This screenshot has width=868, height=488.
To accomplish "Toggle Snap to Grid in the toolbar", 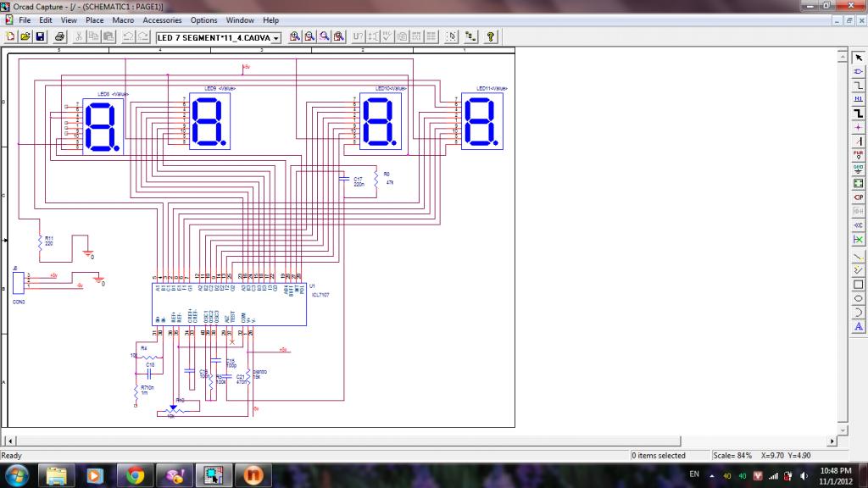I will coord(451,36).
